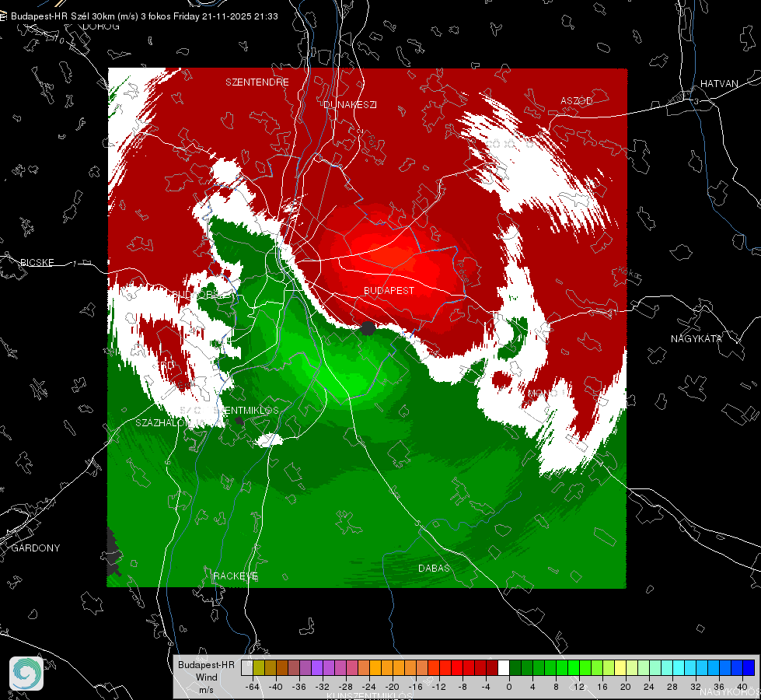Click the DOROG label near the top-left
Viewport: 761px width, 700px height.
[101, 26]
